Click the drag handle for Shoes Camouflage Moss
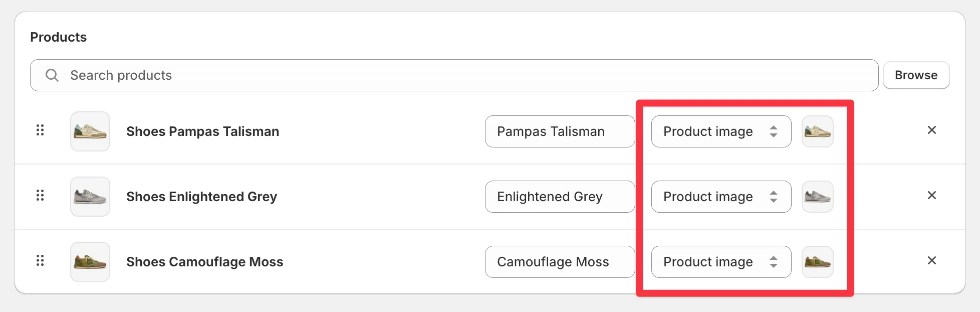Screen dimensions: 980x312 point(40,261)
